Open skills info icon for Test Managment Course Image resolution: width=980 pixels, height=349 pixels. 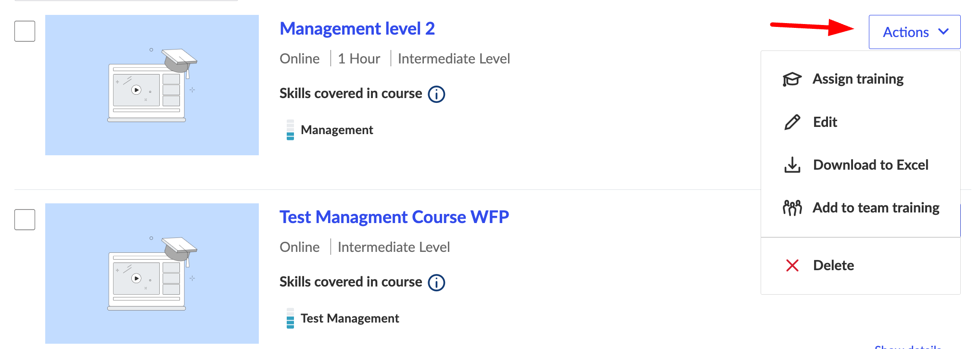click(x=436, y=282)
